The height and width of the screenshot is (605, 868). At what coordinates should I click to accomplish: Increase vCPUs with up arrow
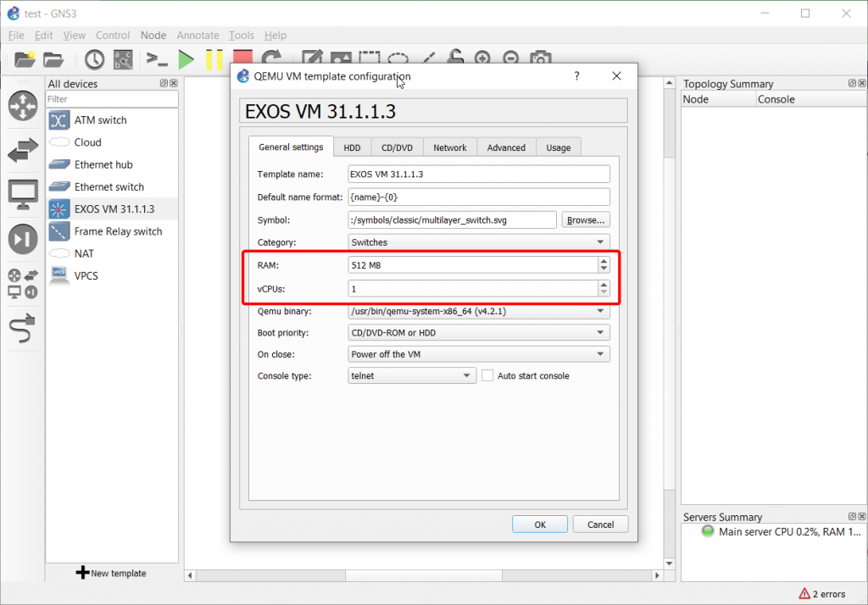pyautogui.click(x=604, y=285)
